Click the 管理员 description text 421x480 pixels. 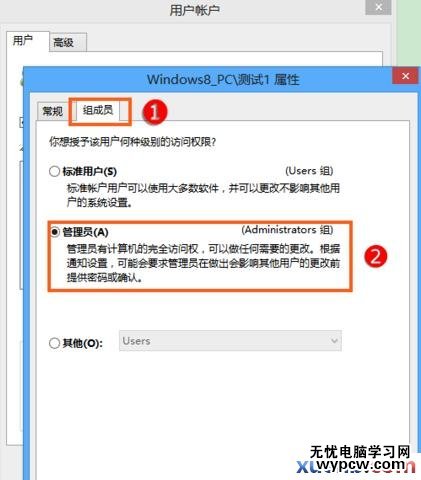click(x=203, y=263)
